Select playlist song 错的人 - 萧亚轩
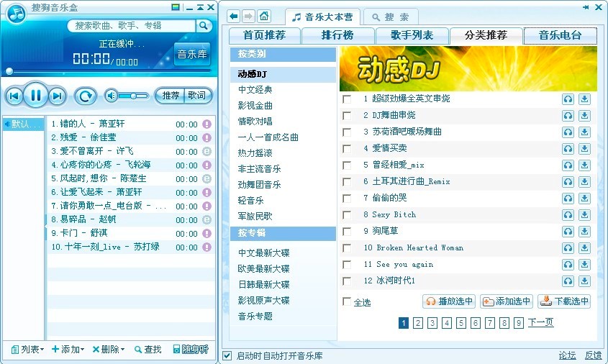This screenshot has width=608, height=364. [131, 124]
